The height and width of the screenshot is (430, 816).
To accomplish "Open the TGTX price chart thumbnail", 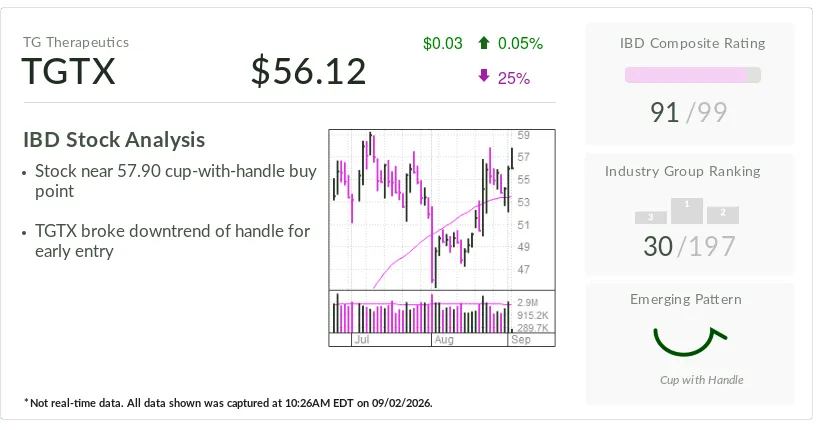I will (442, 237).
